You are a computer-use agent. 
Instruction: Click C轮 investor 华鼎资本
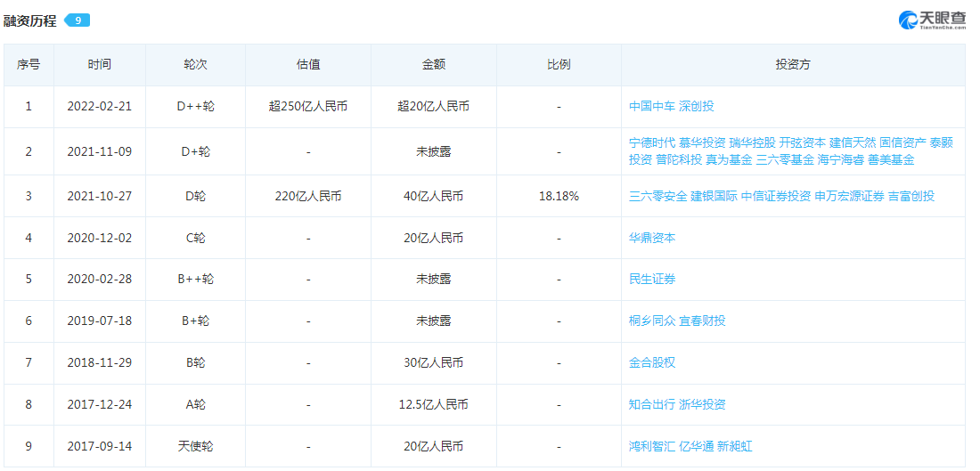click(x=652, y=238)
